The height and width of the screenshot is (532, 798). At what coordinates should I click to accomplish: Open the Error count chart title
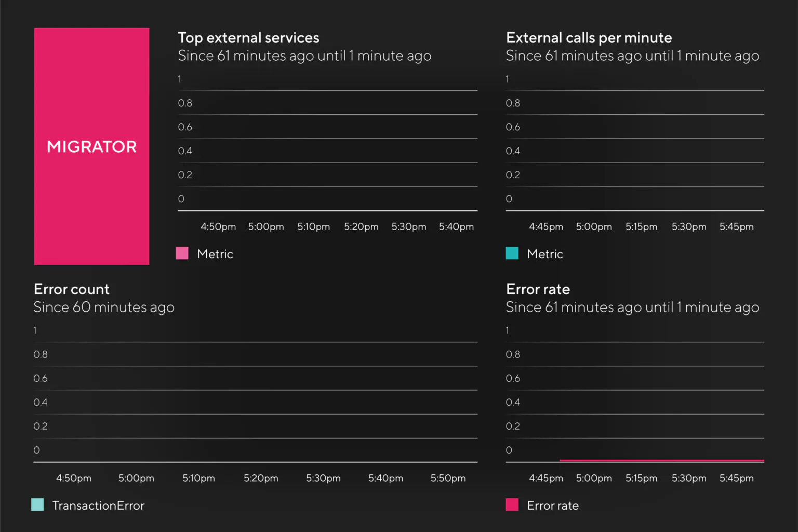pyautogui.click(x=72, y=289)
